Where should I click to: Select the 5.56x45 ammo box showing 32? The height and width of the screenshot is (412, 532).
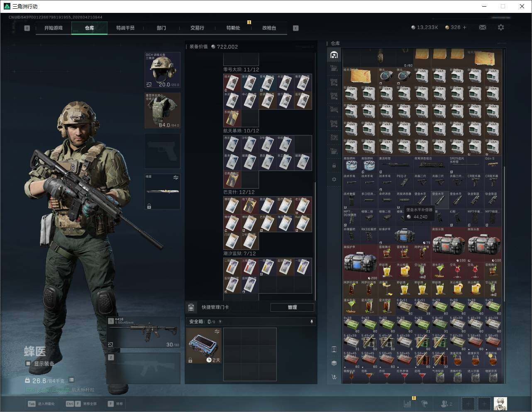[440, 360]
